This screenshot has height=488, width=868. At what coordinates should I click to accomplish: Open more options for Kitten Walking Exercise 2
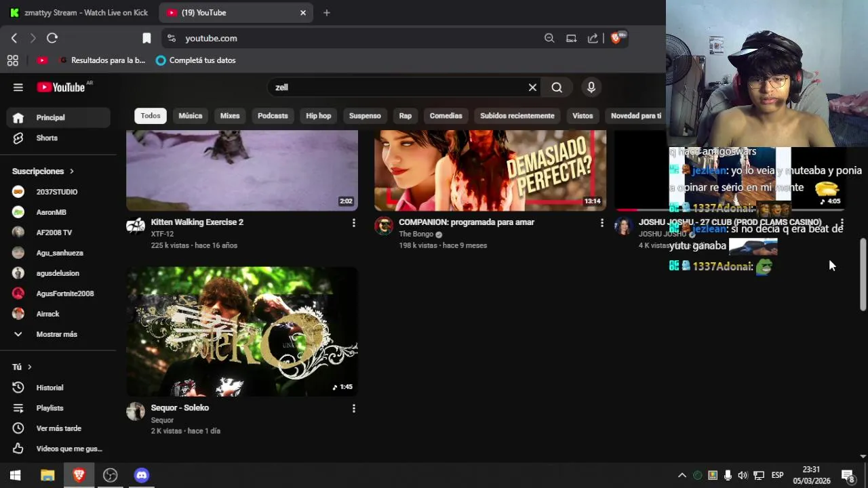click(x=353, y=223)
